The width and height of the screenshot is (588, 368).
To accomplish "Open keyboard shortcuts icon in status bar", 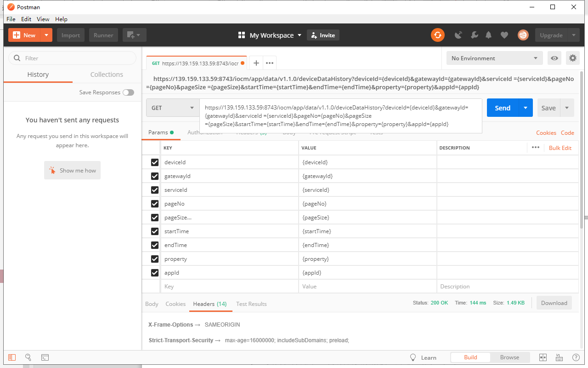I will tap(559, 357).
